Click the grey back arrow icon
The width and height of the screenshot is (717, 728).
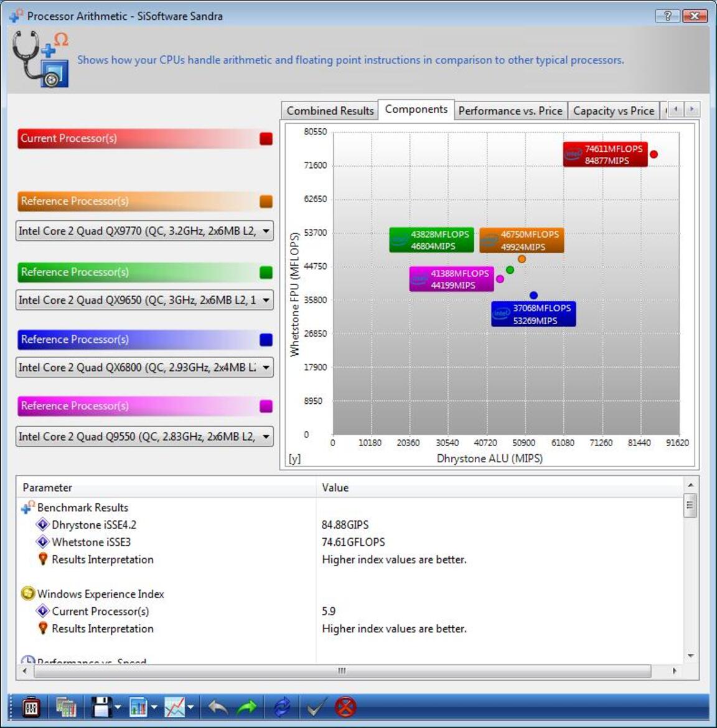tap(218, 707)
